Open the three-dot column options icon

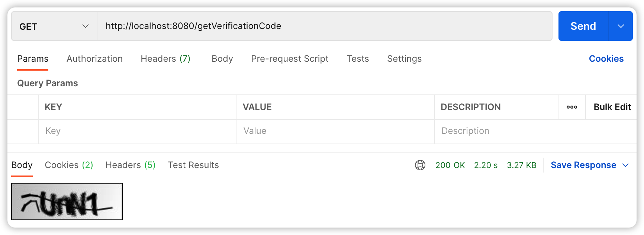click(572, 107)
